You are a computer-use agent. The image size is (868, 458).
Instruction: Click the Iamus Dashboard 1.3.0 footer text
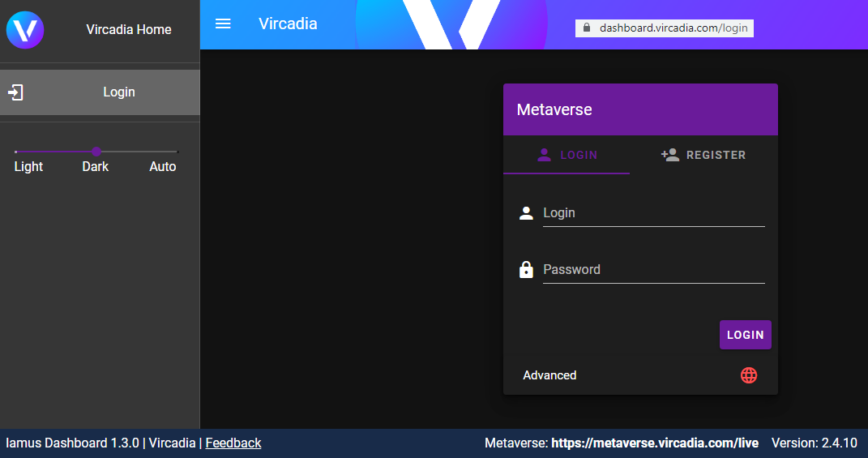(x=72, y=443)
